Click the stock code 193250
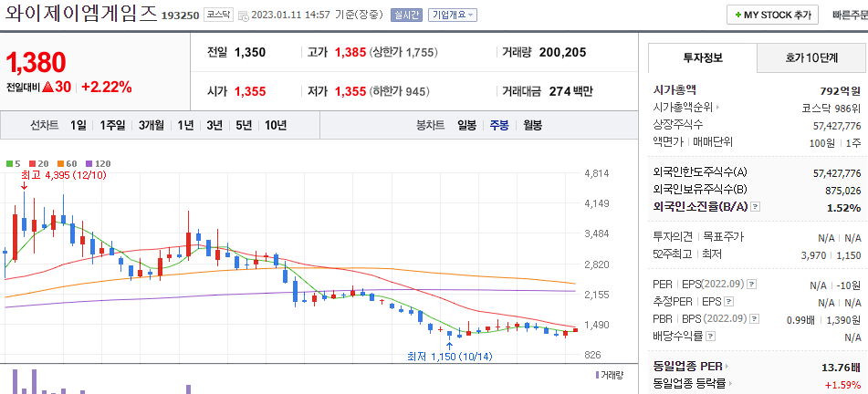868x394 pixels. [x=181, y=16]
